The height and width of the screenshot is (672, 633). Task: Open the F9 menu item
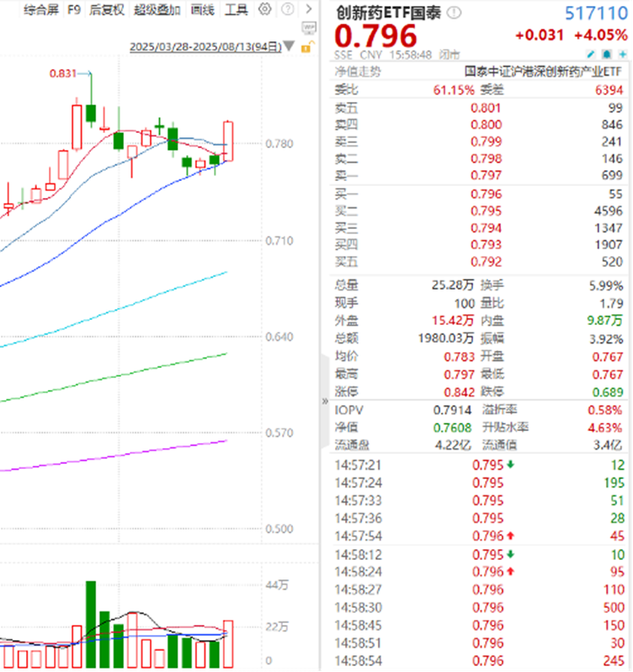tap(73, 10)
